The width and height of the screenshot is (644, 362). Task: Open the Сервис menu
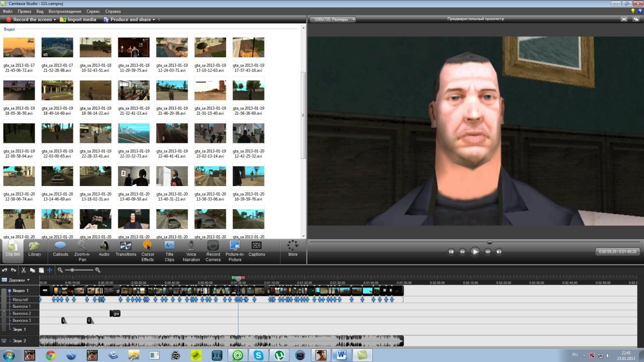93,11
